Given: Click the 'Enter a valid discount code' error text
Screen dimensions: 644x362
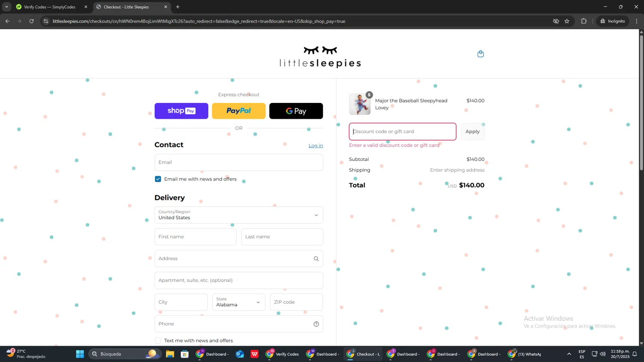Looking at the screenshot, I should coord(394,145).
